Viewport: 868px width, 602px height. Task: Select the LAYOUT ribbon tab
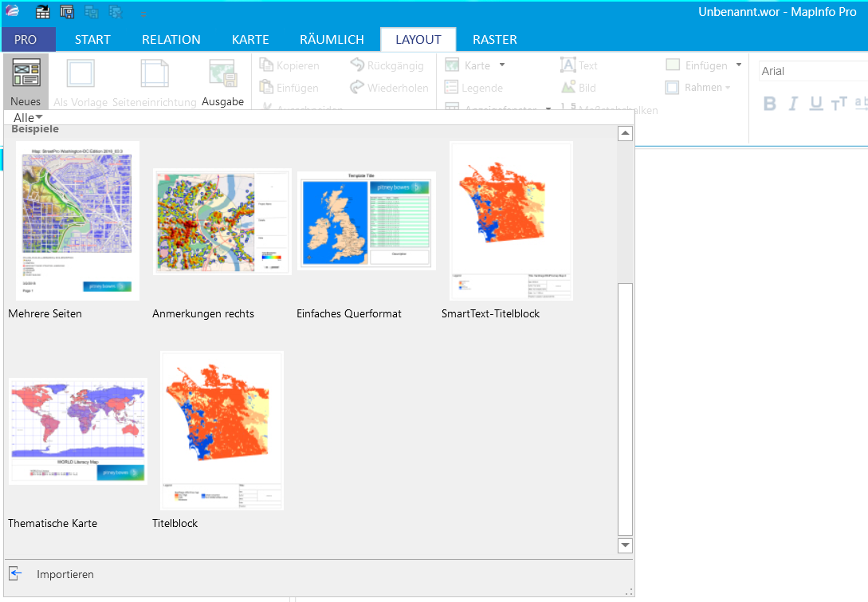pos(418,39)
